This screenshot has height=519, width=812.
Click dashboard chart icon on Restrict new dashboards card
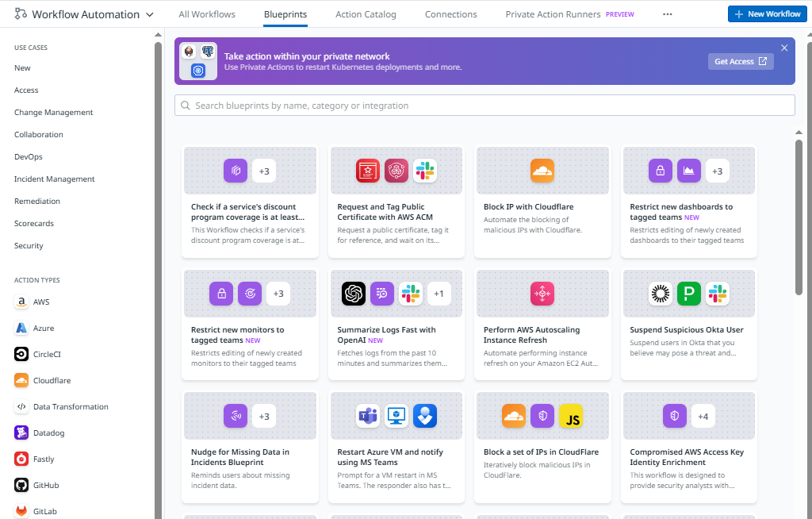[x=689, y=171]
